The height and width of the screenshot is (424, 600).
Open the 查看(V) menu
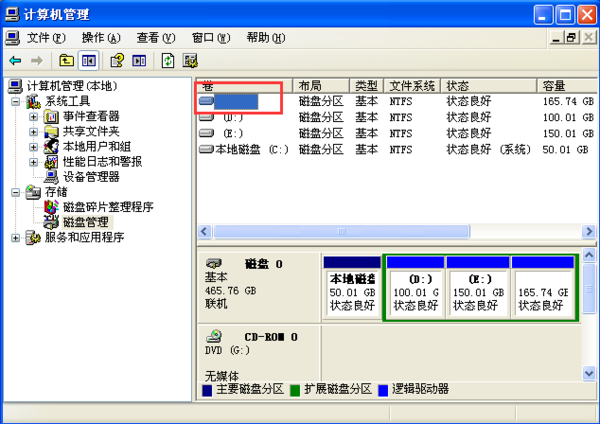tap(156, 38)
